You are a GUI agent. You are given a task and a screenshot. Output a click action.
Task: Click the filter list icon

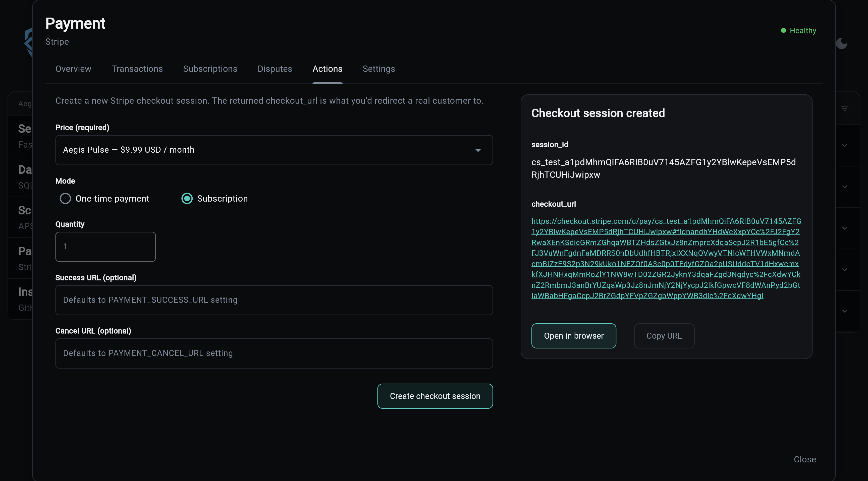[x=844, y=108]
